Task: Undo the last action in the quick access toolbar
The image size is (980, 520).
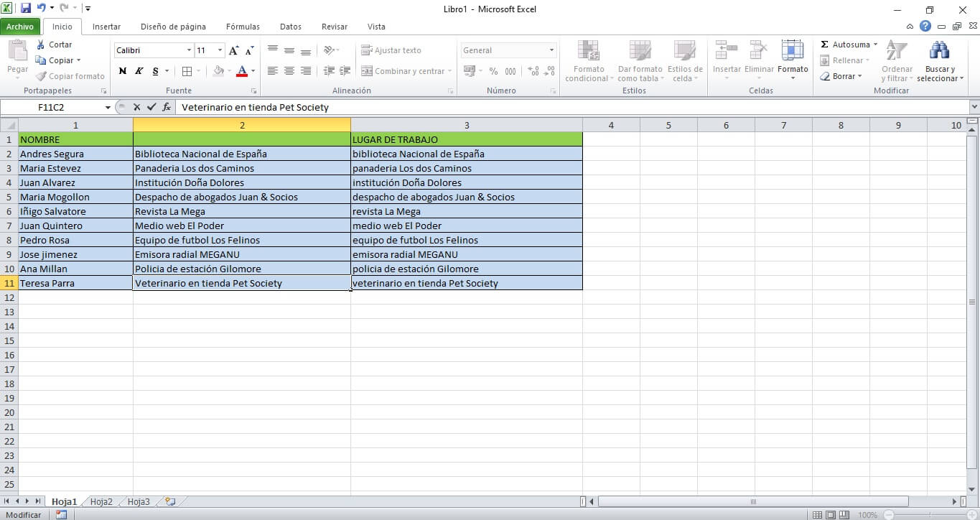Action: click(x=41, y=9)
